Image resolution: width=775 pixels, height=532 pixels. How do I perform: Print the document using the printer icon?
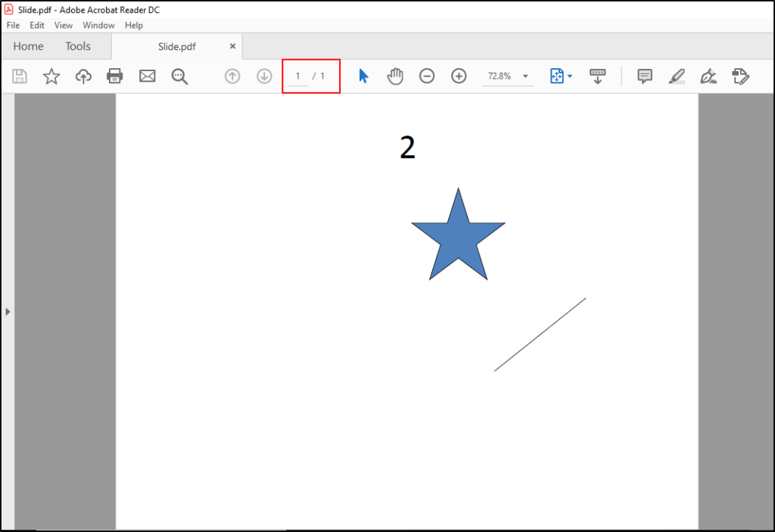click(115, 76)
